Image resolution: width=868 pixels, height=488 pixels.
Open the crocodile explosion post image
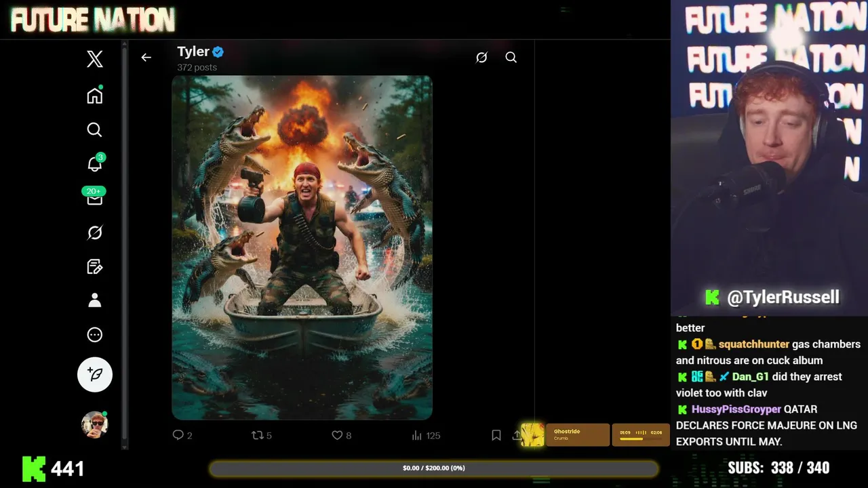pyautogui.click(x=302, y=247)
